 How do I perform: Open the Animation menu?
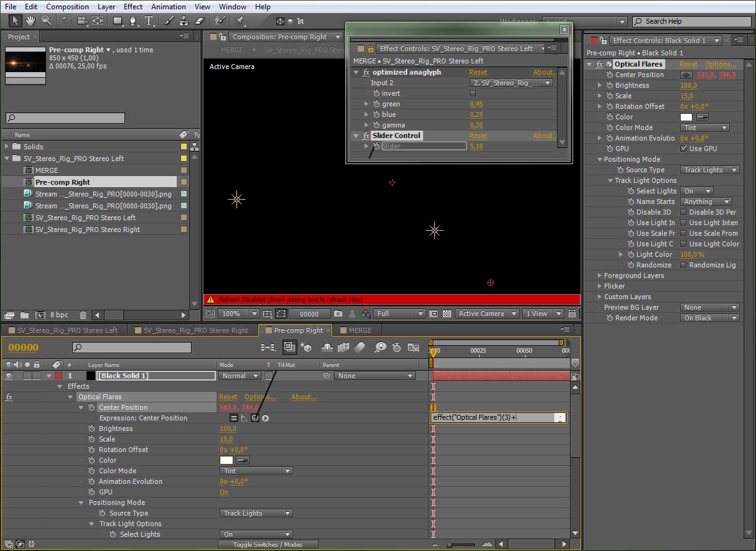(x=169, y=7)
